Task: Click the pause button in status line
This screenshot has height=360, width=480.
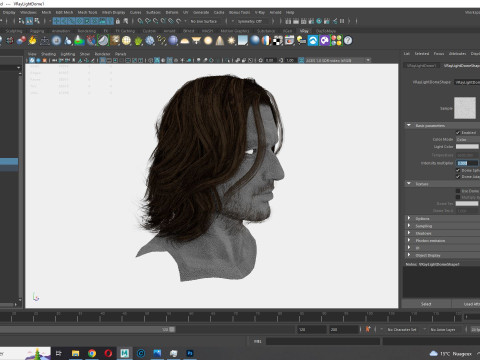Action: (342, 21)
